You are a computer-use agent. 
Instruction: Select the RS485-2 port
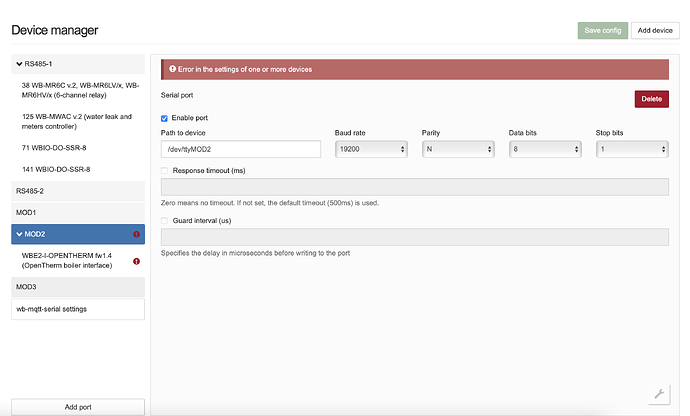click(x=78, y=191)
